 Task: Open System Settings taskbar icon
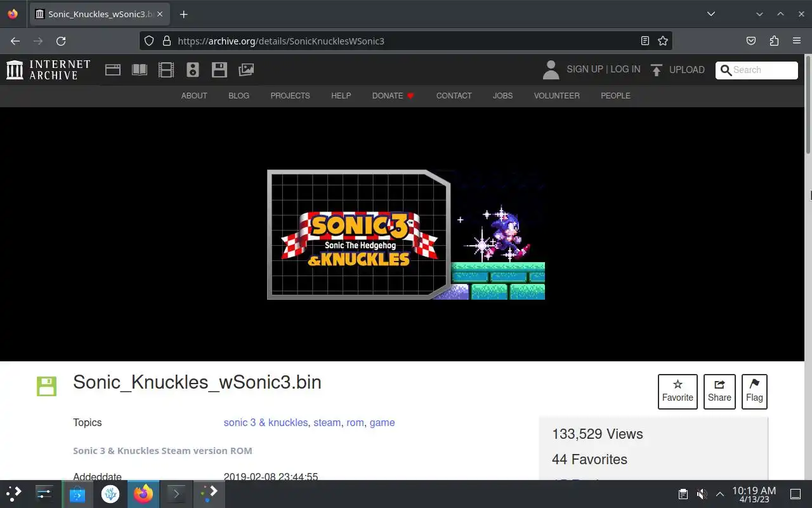coord(44,493)
